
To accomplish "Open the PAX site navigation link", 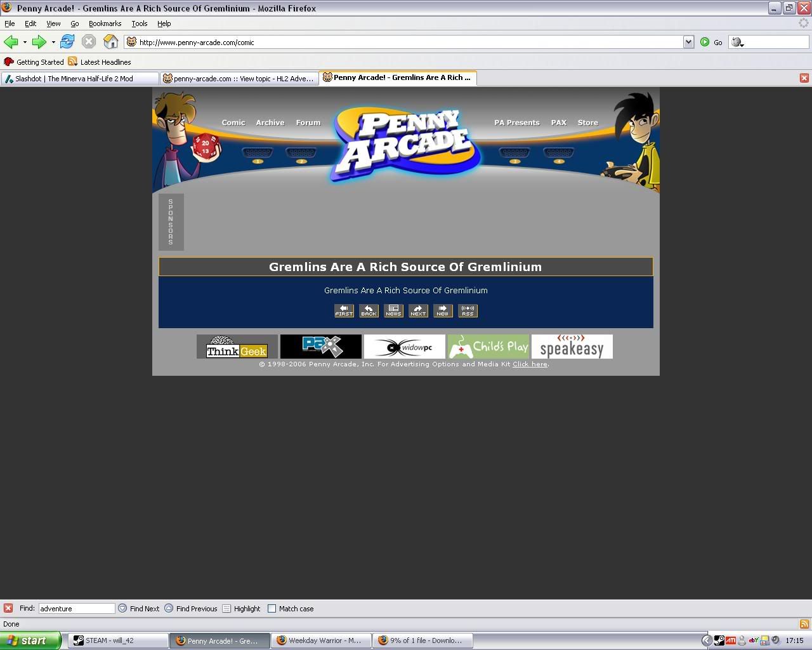I will click(559, 123).
